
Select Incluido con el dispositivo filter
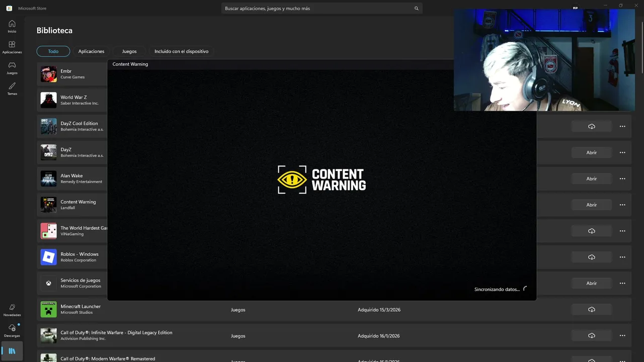(x=181, y=51)
